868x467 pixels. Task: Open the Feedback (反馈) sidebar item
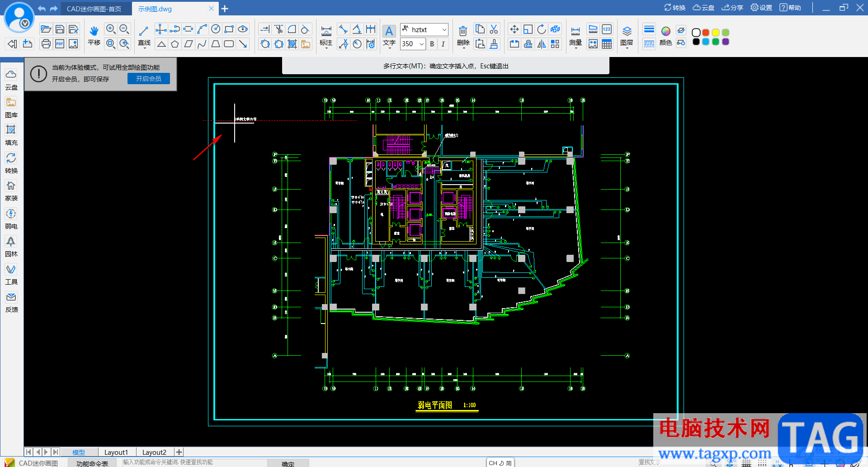[x=11, y=302]
